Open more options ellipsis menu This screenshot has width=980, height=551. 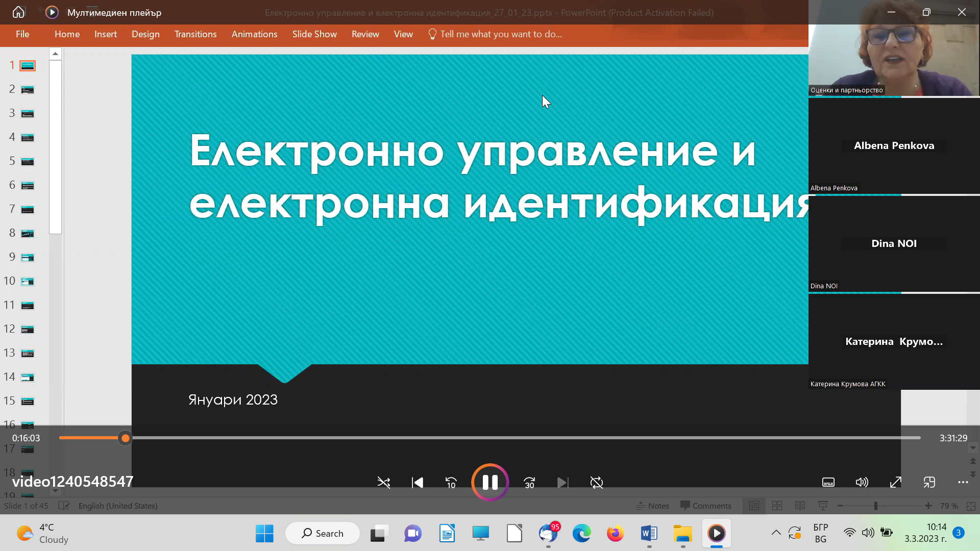coord(963,483)
